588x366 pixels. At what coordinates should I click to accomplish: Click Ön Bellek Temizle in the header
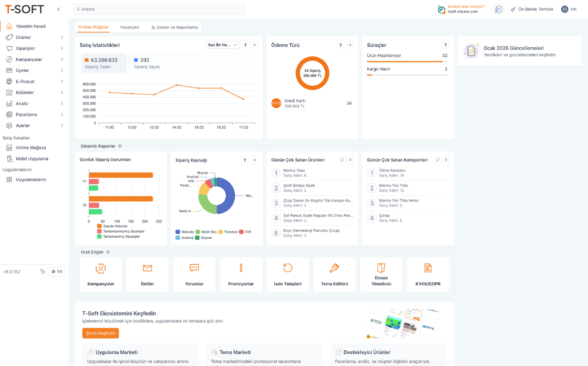532,9
